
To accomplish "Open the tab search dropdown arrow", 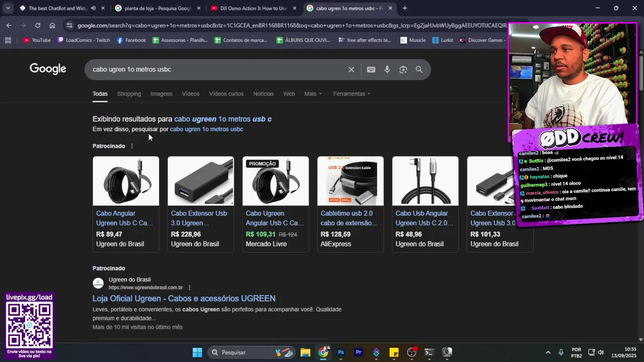I will [x=8, y=8].
